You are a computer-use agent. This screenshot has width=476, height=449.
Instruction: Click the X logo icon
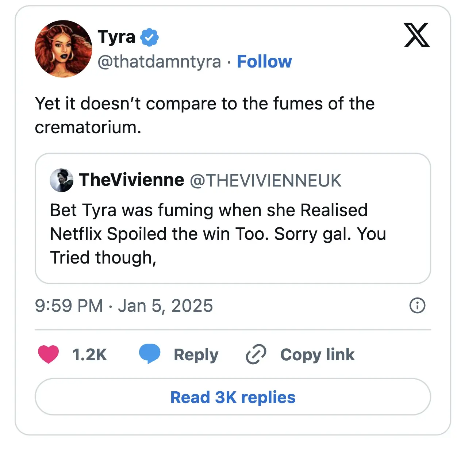point(416,35)
